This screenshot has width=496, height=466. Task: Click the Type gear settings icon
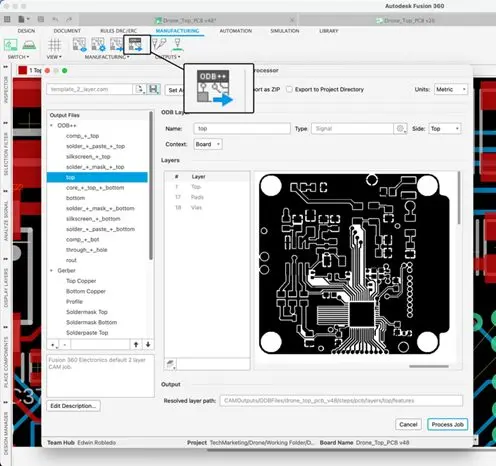pyautogui.click(x=400, y=129)
